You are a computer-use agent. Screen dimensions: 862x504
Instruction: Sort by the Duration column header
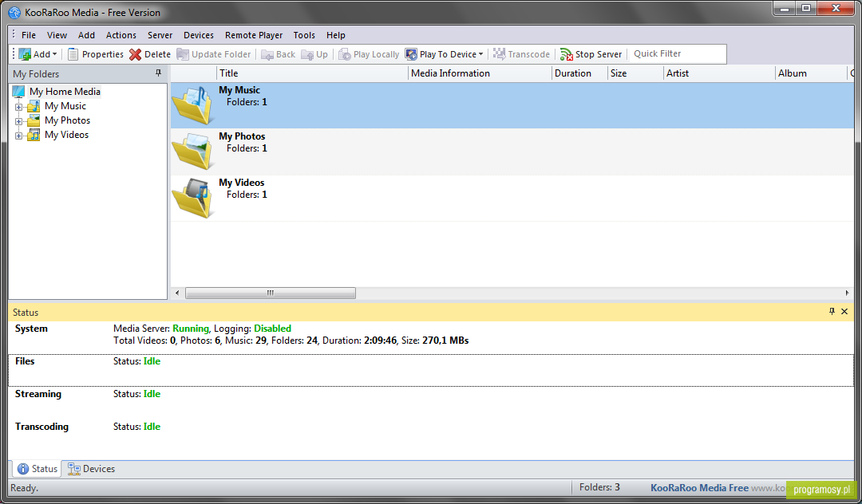point(580,73)
